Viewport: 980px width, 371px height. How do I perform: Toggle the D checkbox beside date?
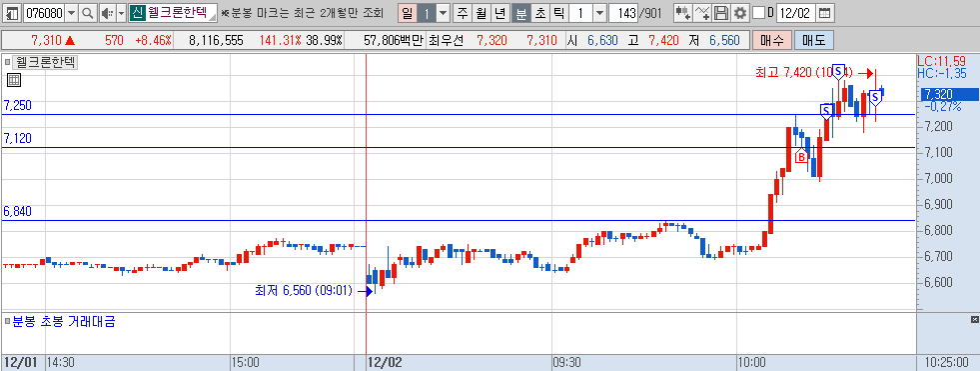758,13
